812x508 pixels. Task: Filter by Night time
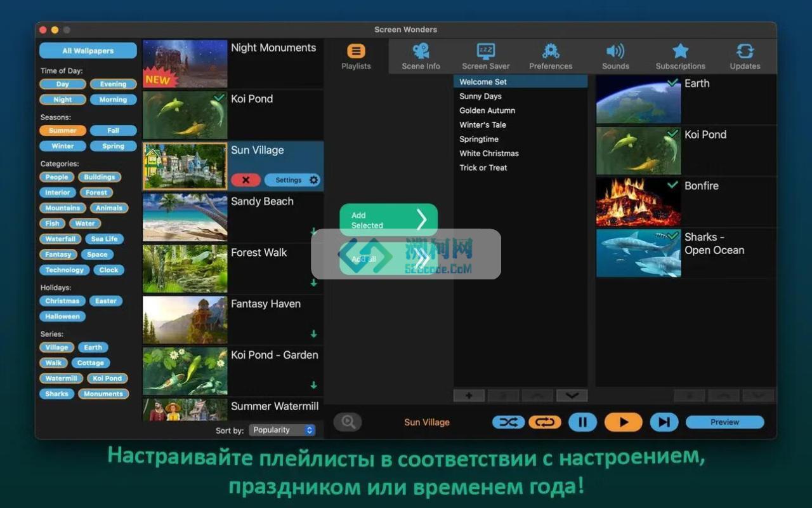[x=63, y=99]
